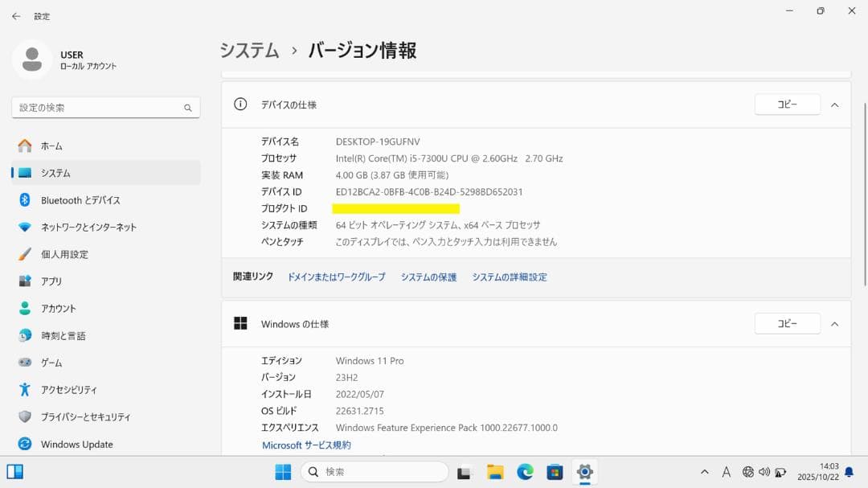Select the device name DESKTOP-19GUFNV text

pos(378,141)
